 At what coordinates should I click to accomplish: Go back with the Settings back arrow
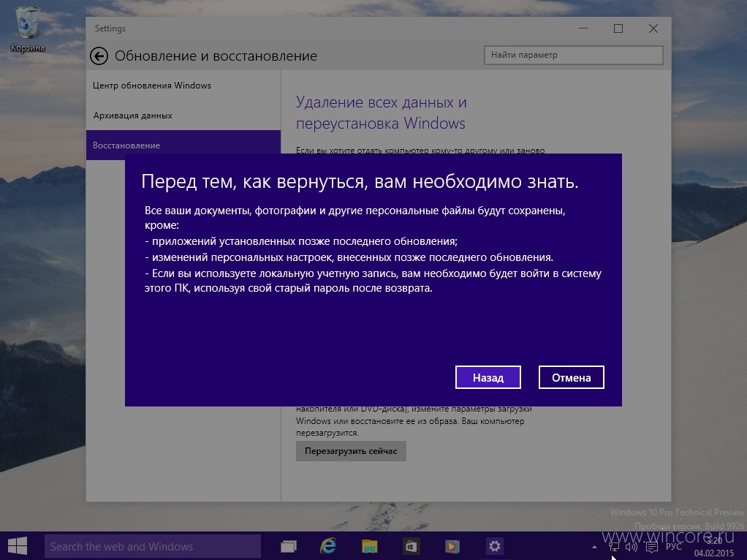pos(99,56)
